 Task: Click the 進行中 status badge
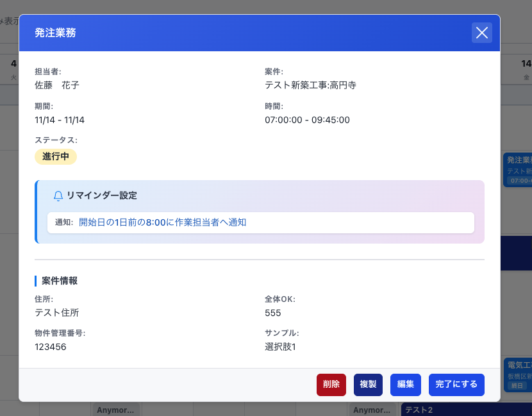coord(56,156)
